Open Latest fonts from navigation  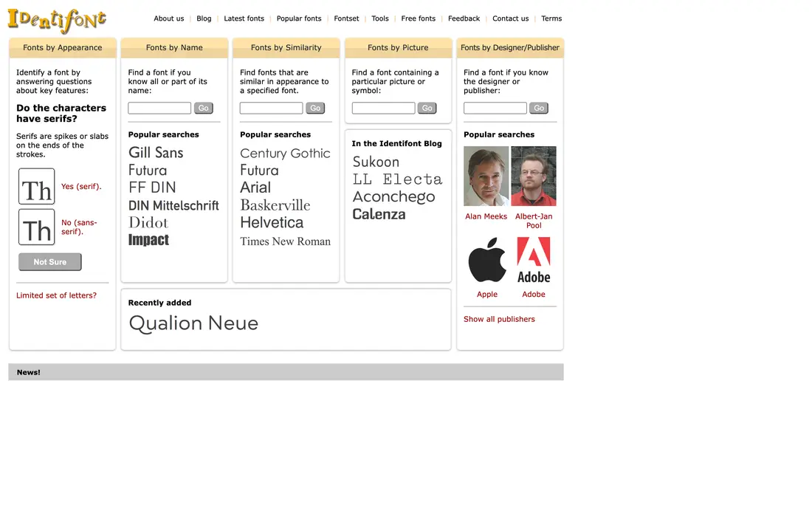(244, 18)
